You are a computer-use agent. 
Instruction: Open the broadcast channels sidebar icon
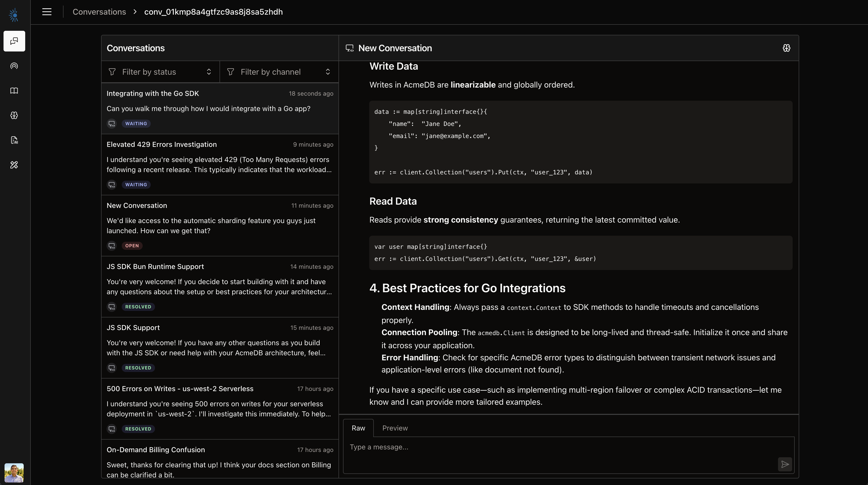[14, 66]
